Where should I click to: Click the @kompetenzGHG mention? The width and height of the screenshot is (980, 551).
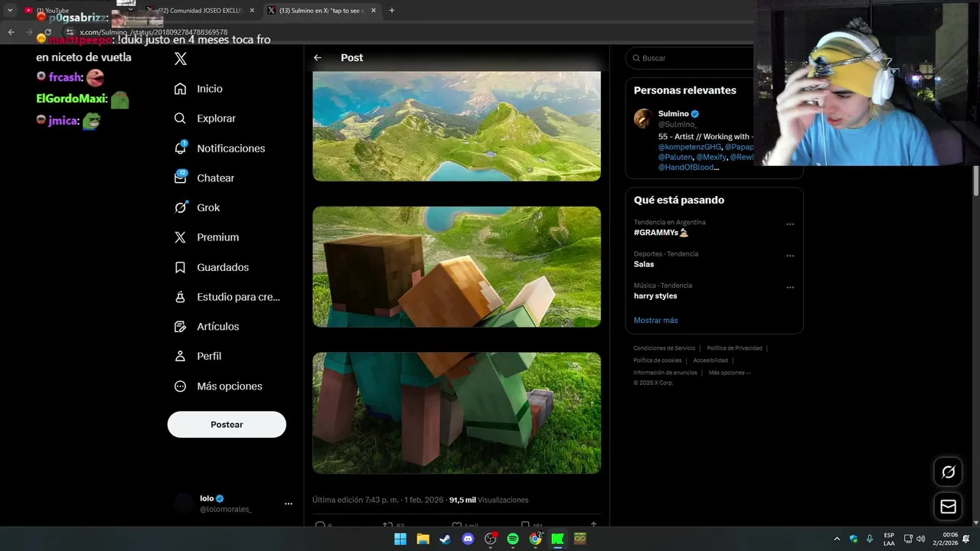point(690,147)
